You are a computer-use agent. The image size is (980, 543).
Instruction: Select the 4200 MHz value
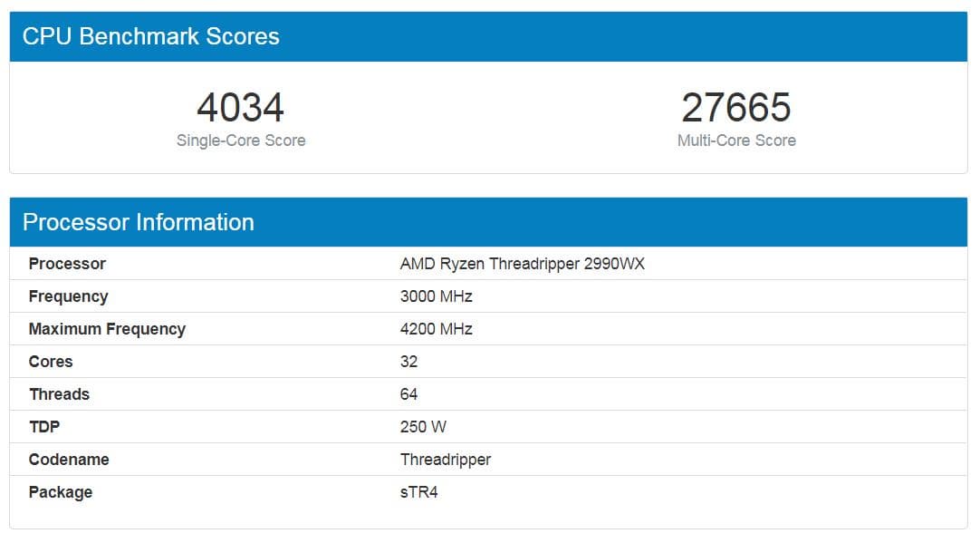pyautogui.click(x=437, y=328)
